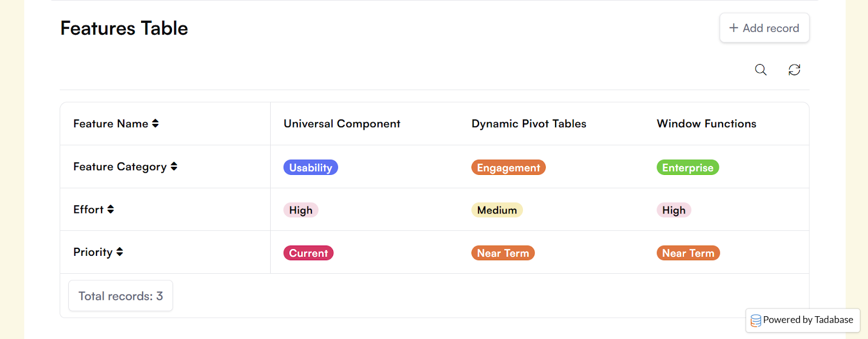
Task: Click the Usability category badge
Action: click(x=310, y=167)
